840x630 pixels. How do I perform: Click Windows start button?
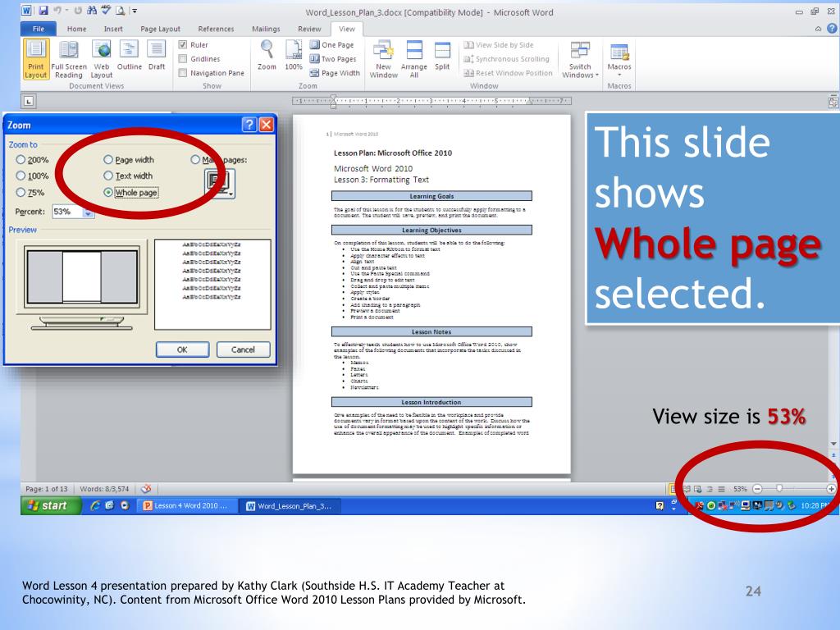pos(50,505)
